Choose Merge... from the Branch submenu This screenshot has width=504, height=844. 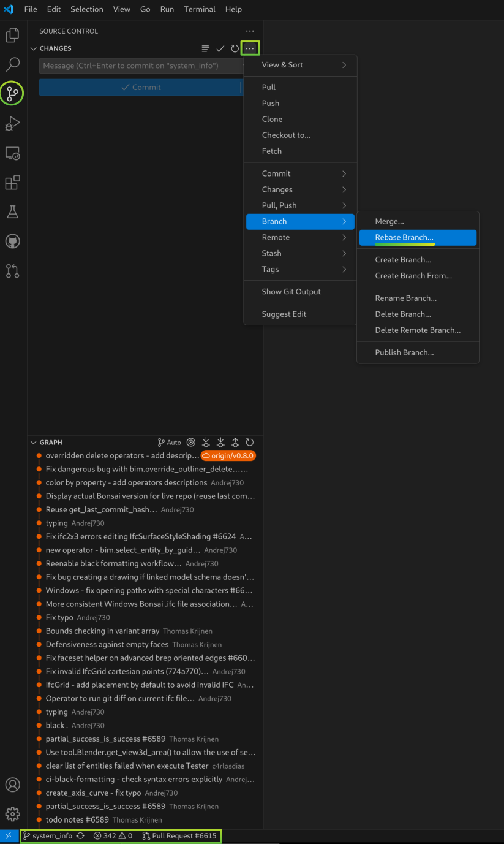(x=418, y=221)
